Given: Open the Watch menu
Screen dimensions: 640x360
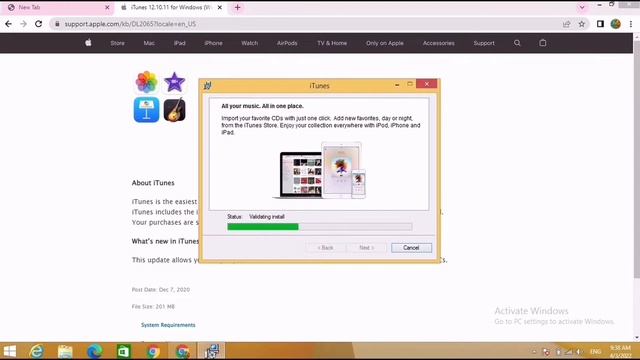Looking at the screenshot, I should pos(249,43).
